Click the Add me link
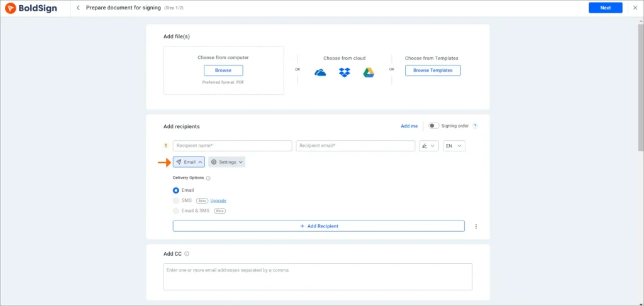Image resolution: width=644 pixels, height=306 pixels. pyautogui.click(x=409, y=126)
